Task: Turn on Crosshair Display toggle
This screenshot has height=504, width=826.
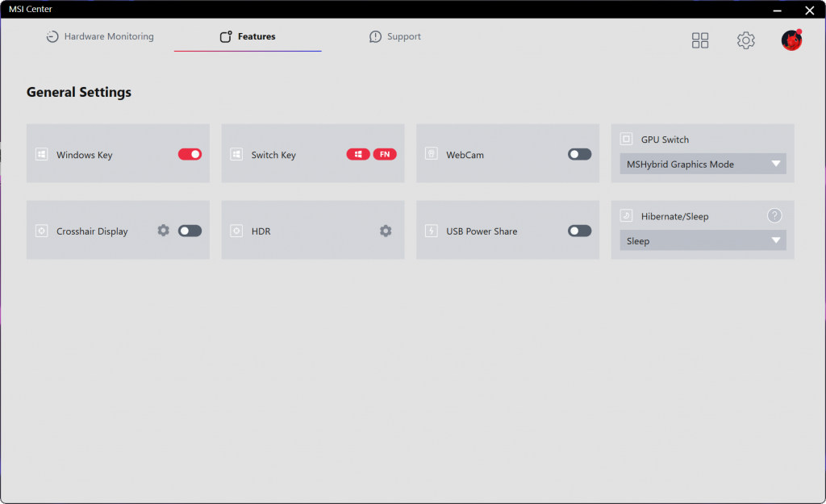Action: tap(190, 231)
